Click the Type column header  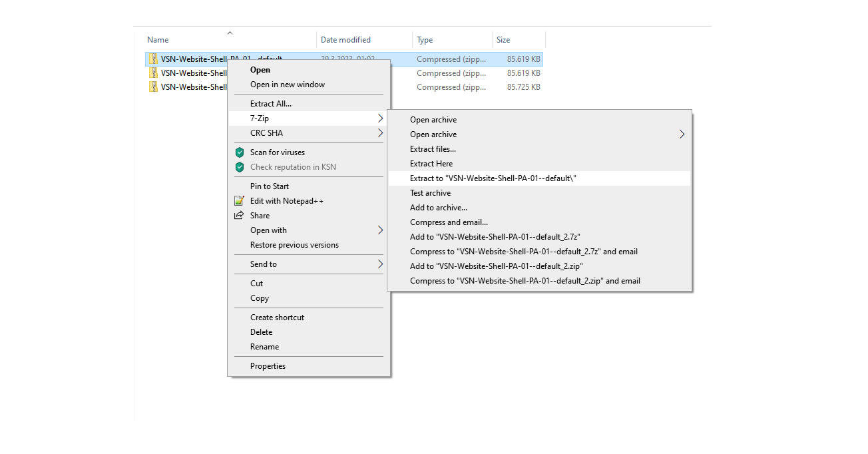[425, 40]
